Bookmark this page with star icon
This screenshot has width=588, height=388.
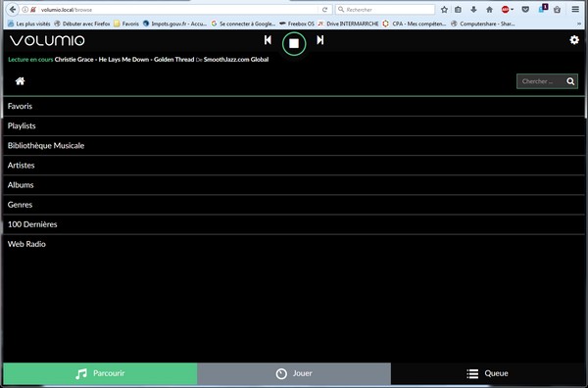[x=444, y=10]
